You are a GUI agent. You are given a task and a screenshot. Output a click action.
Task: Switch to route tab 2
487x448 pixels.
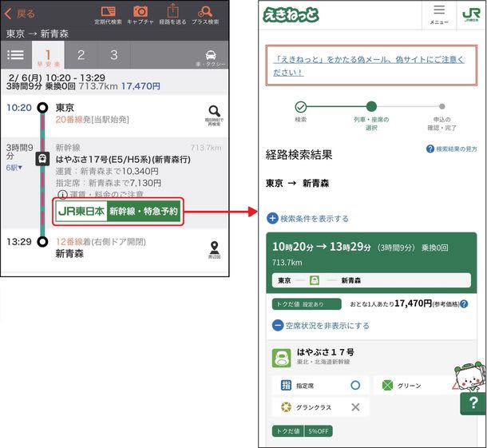coord(81,55)
